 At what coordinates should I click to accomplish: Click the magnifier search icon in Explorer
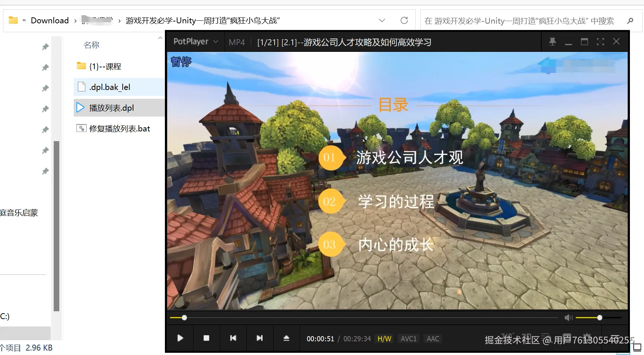(x=630, y=21)
